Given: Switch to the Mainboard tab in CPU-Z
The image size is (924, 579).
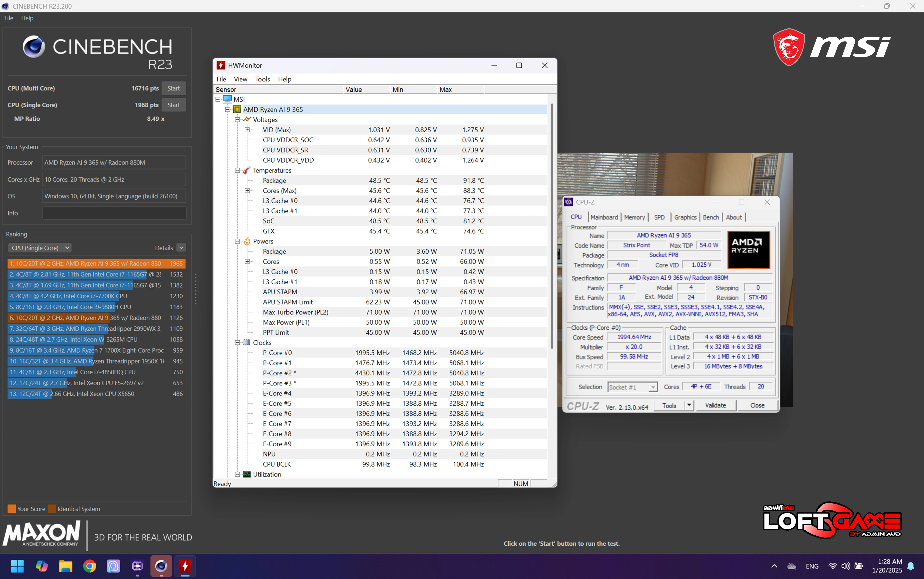Looking at the screenshot, I should click(604, 217).
